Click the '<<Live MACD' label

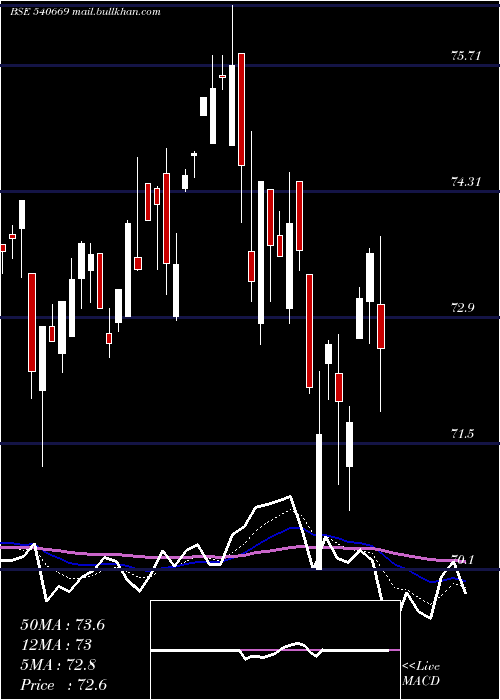pyautogui.click(x=421, y=673)
